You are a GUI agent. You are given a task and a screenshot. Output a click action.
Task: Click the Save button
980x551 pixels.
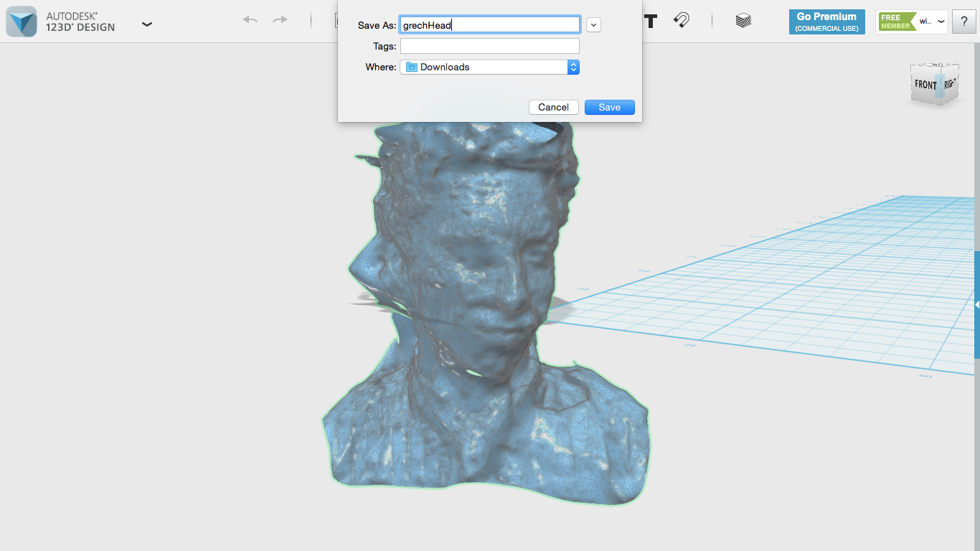[610, 107]
